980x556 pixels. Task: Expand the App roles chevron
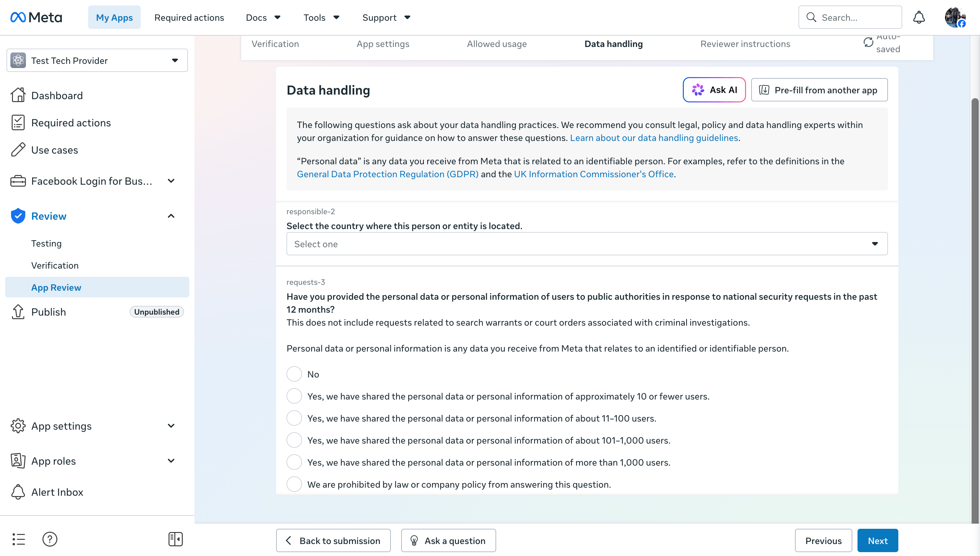point(171,460)
